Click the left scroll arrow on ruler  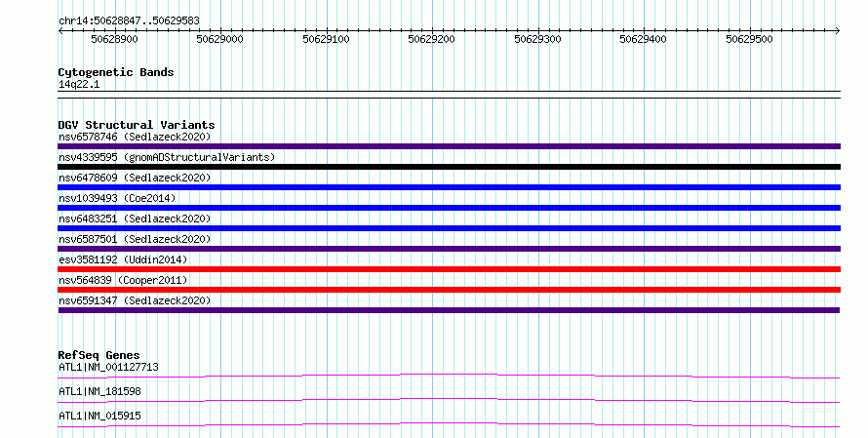(60, 31)
